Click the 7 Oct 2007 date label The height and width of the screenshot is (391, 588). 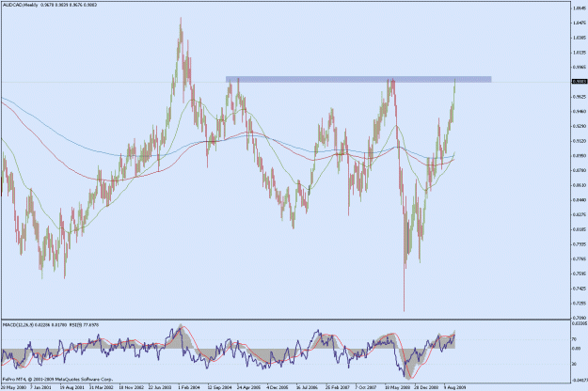coord(366,387)
